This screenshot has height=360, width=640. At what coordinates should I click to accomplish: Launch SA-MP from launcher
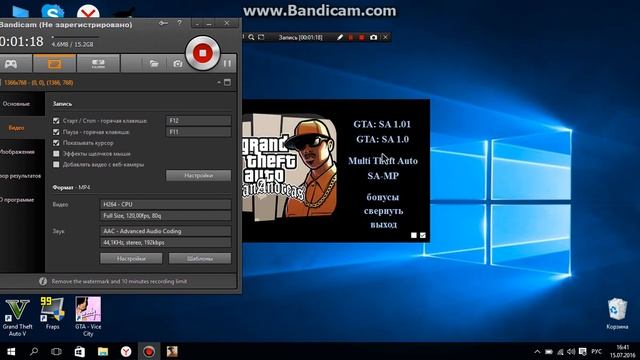[383, 176]
